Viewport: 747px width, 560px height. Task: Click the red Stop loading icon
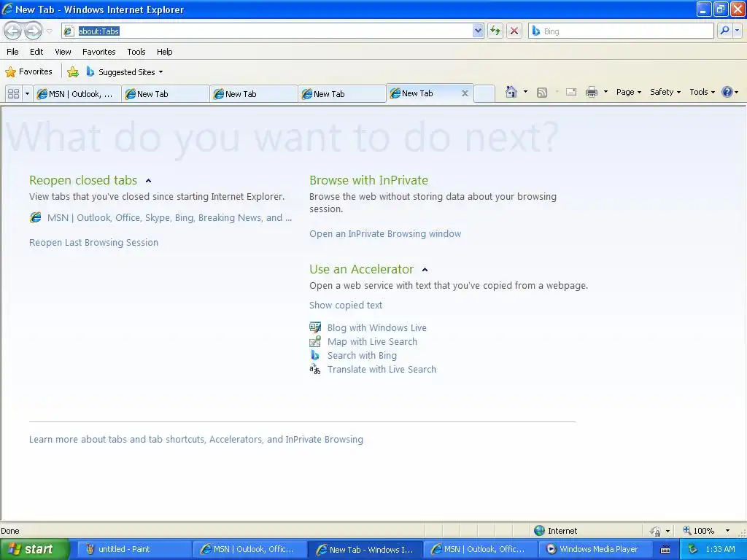click(x=514, y=31)
